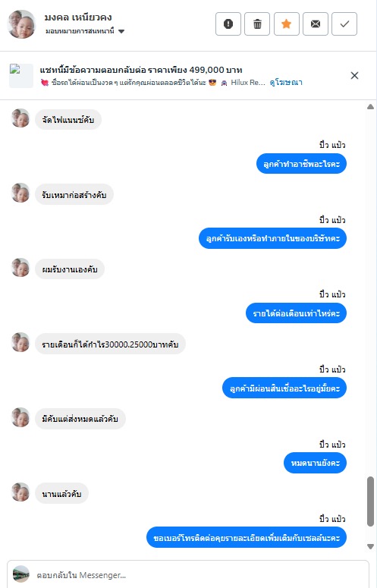Delete conversation using trash can icon
Screen dimensions: 377x588
tap(257, 24)
